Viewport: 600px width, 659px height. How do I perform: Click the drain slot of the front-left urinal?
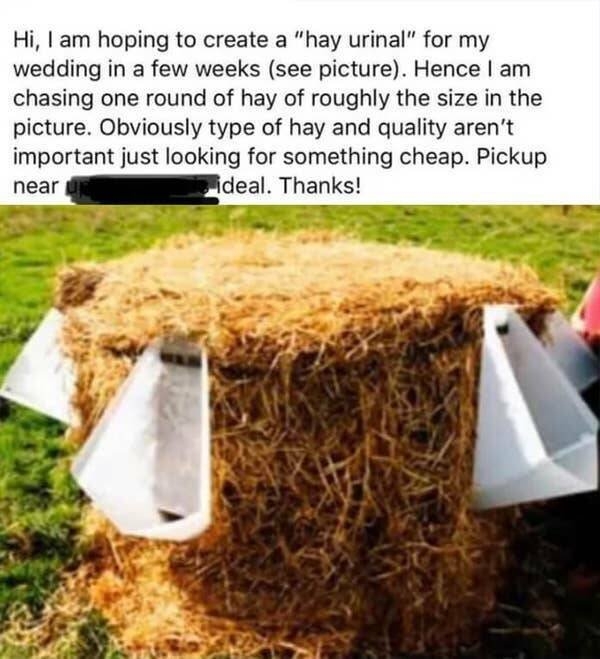click(180, 357)
